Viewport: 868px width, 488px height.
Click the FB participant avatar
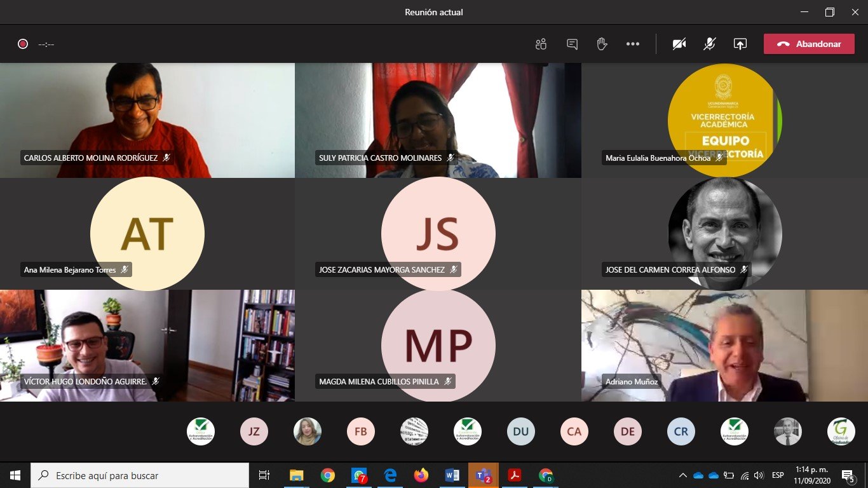pos(361,431)
